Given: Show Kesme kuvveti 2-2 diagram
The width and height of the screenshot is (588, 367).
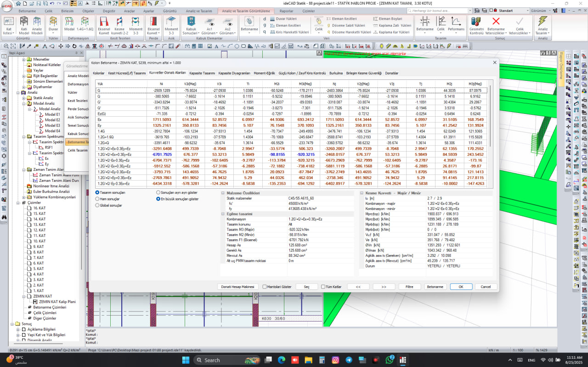Looking at the screenshot, I should pos(120,26).
